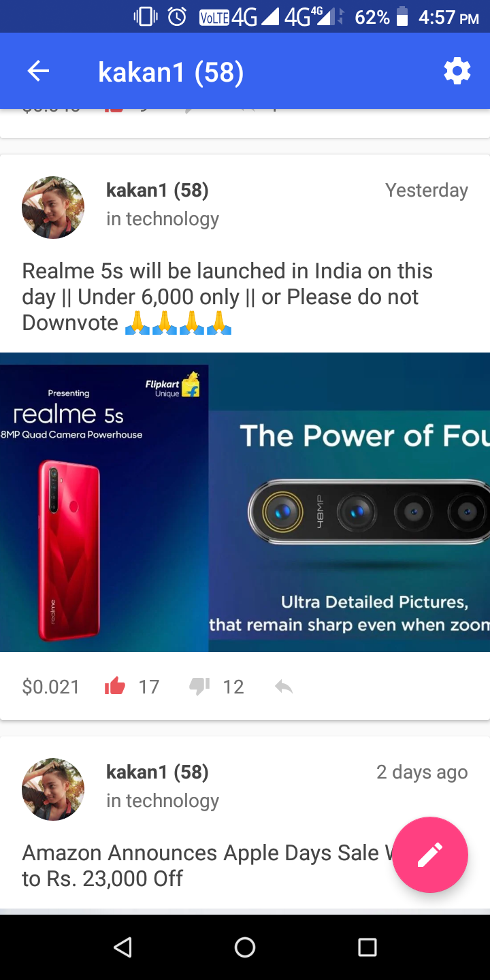Downvote the Realme 5s post
The image size is (490, 980).
pos(199,687)
